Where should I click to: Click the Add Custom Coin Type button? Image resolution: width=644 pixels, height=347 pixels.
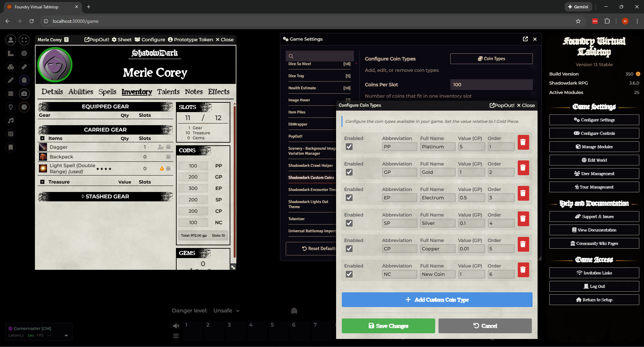click(436, 299)
